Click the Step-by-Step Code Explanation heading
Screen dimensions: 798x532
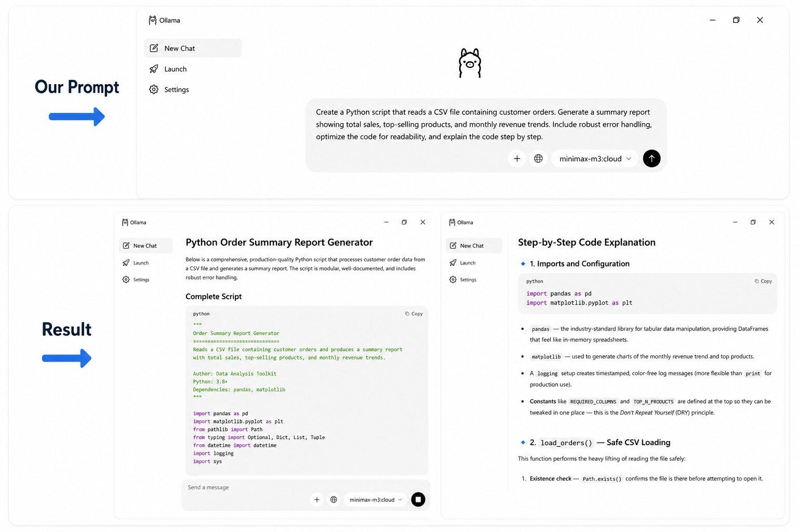(587, 243)
